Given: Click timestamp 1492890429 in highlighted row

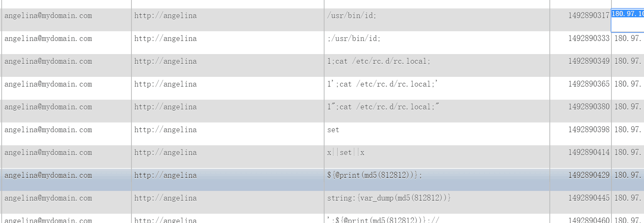Looking at the screenshot, I should [x=589, y=175].
